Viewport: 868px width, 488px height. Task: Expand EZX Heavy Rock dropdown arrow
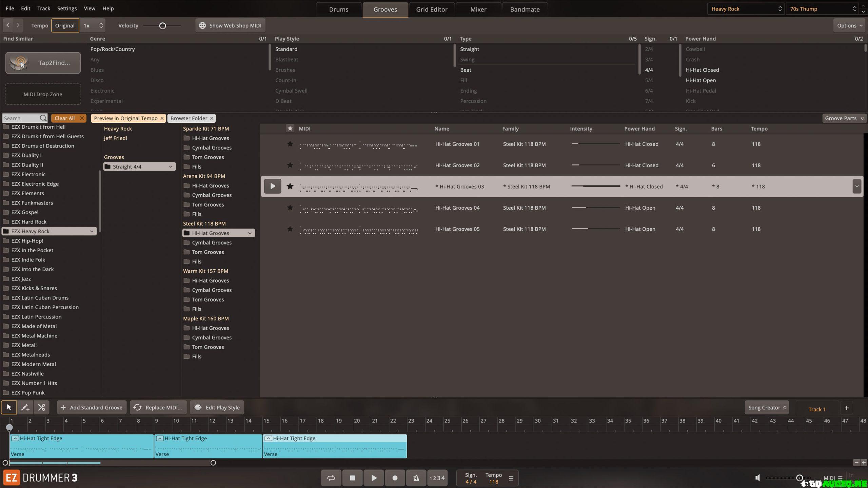pos(92,231)
